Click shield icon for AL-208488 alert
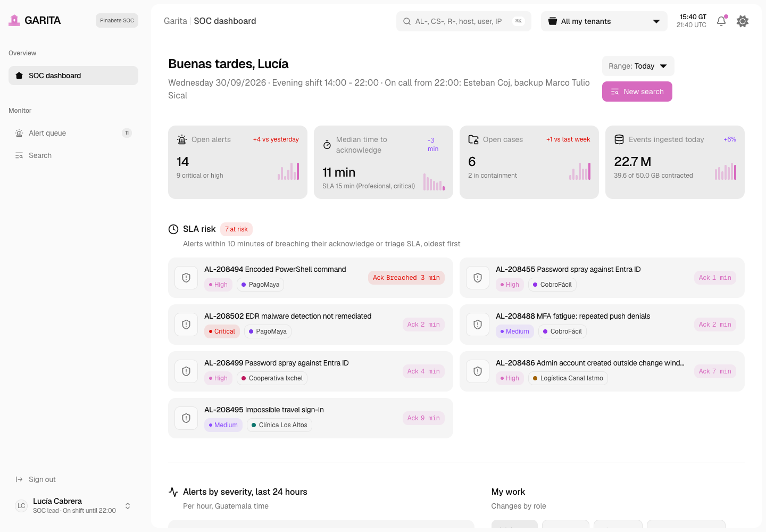 478,325
